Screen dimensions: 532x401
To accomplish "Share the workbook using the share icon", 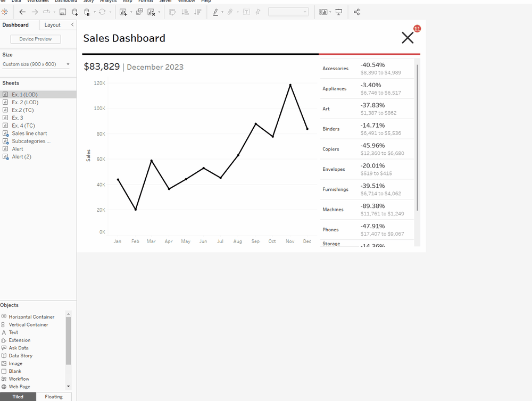I will click(x=356, y=12).
